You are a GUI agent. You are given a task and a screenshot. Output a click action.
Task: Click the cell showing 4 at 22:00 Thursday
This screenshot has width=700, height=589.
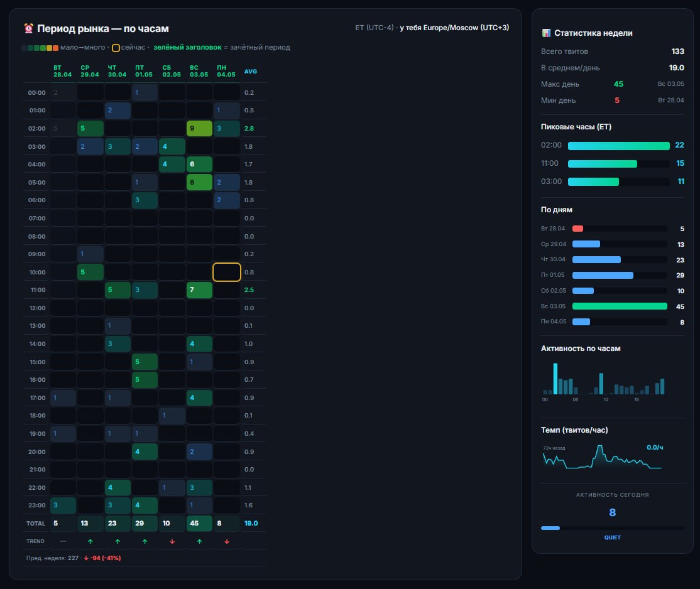pos(118,488)
